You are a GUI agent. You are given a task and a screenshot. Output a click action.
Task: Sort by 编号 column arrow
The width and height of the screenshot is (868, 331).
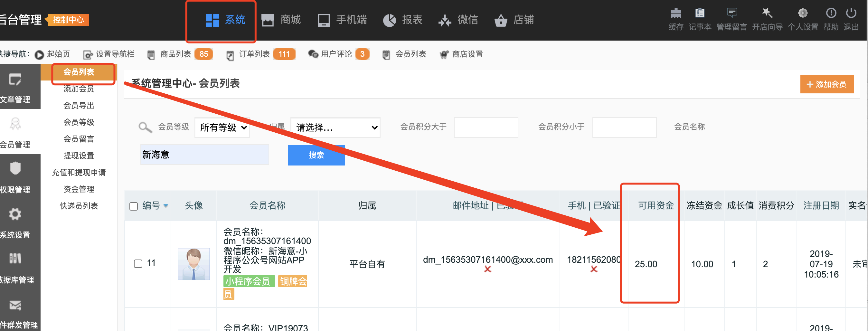pos(166,206)
